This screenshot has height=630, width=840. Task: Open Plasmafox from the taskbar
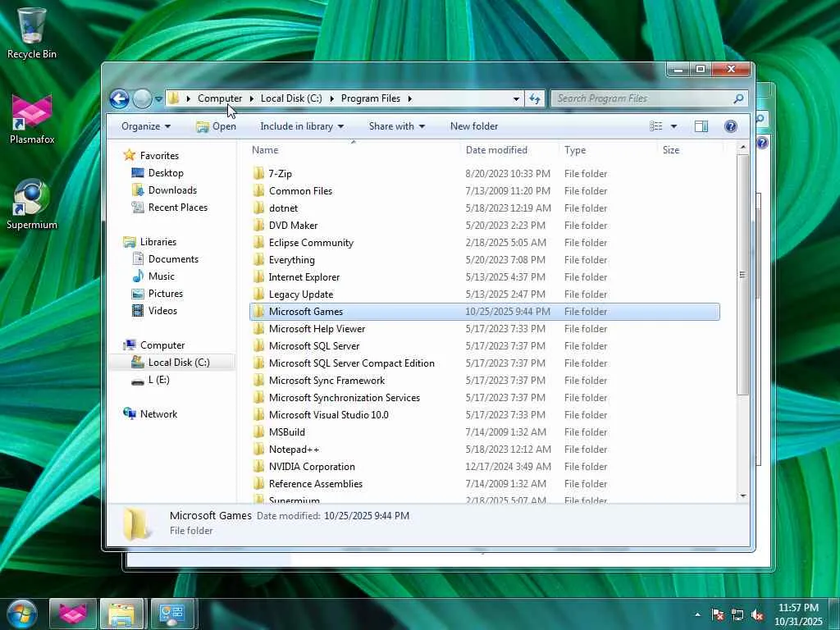(x=73, y=614)
